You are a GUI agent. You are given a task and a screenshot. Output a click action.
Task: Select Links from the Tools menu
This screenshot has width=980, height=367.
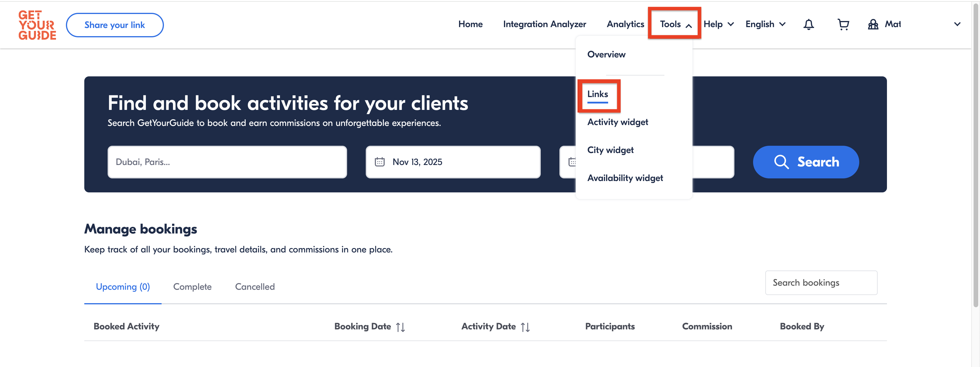pos(597,94)
